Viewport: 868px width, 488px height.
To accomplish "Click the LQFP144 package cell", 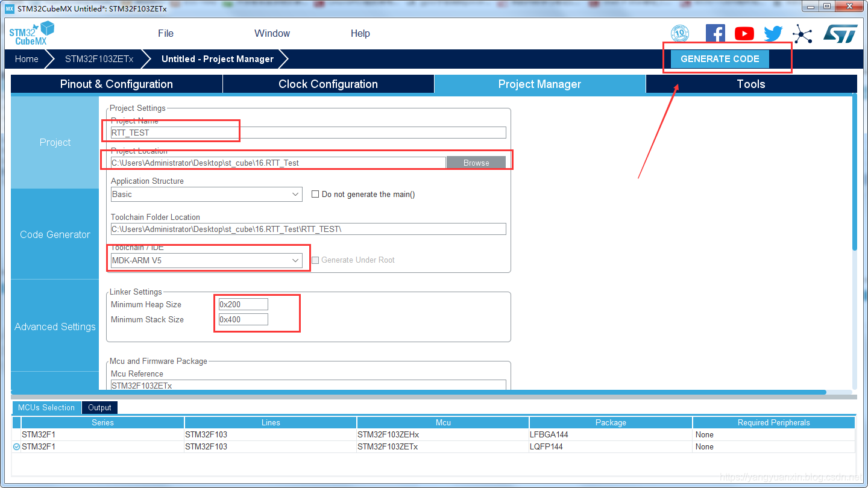I will pos(611,446).
